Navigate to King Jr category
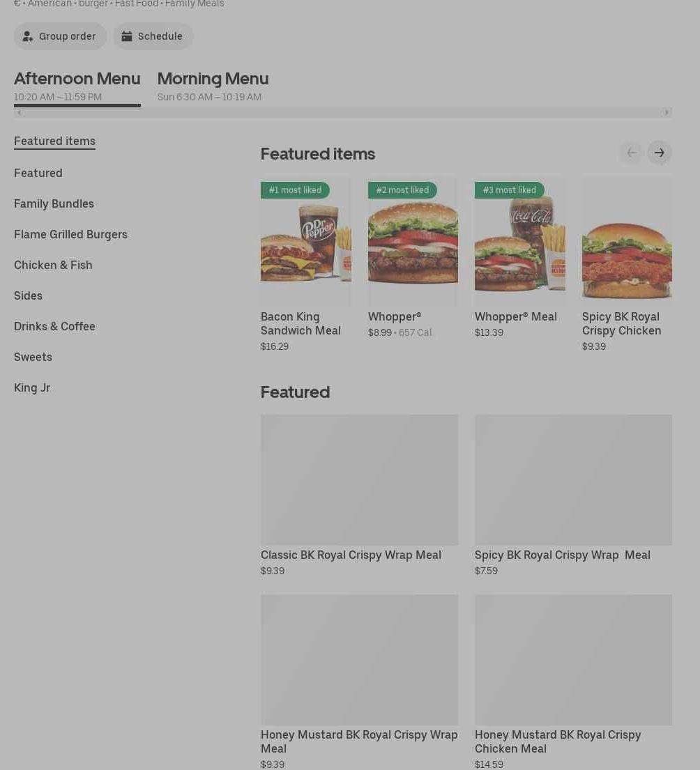700x770 pixels. point(32,387)
